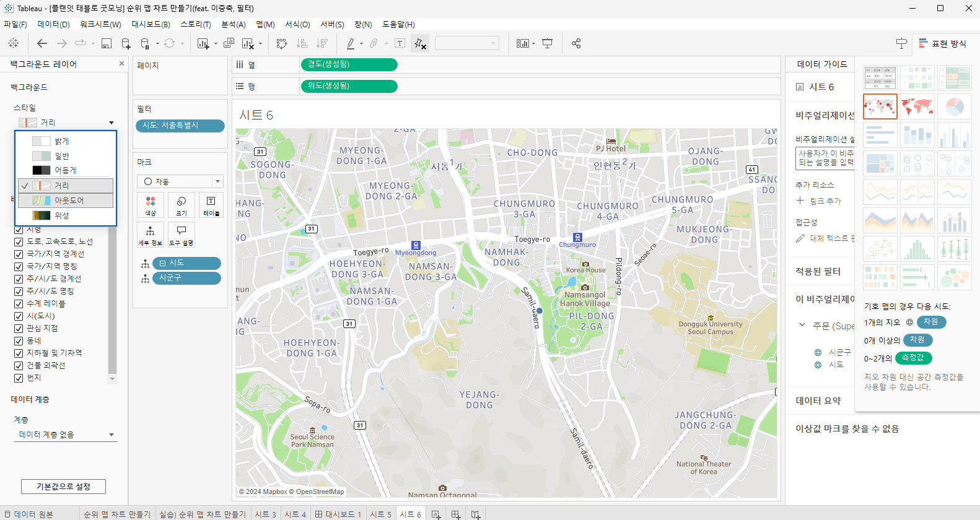The height and width of the screenshot is (520, 980).
Task: Click the highlight pen icon
Action: coord(351,43)
